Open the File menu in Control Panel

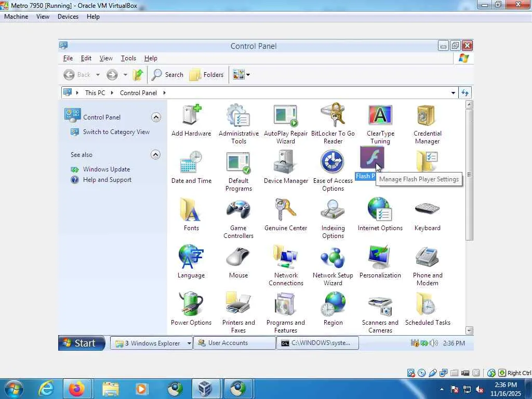(x=68, y=58)
